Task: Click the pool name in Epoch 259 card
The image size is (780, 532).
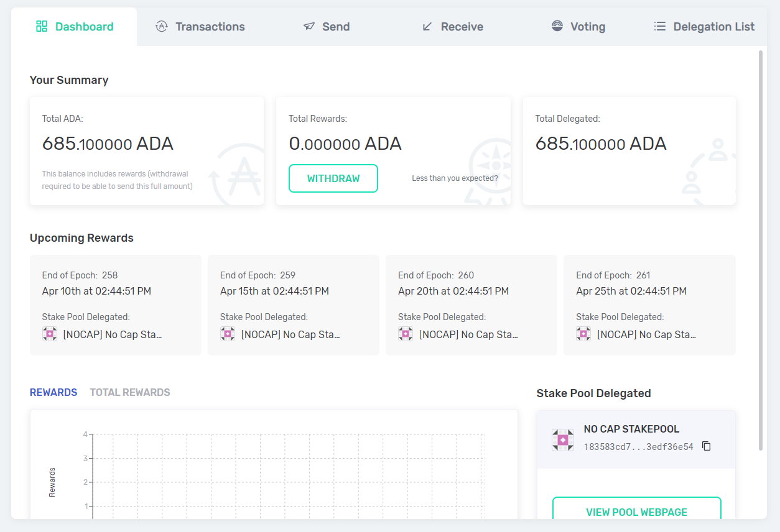Action: click(x=290, y=334)
